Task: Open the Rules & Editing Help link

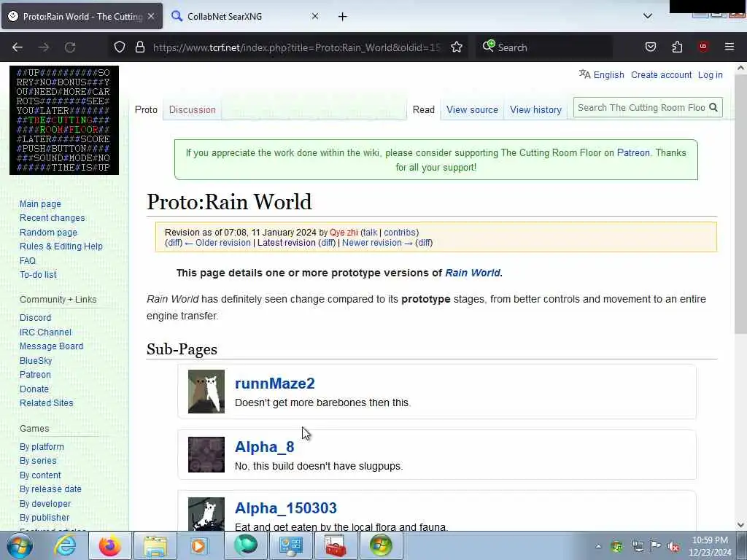Action: point(61,246)
